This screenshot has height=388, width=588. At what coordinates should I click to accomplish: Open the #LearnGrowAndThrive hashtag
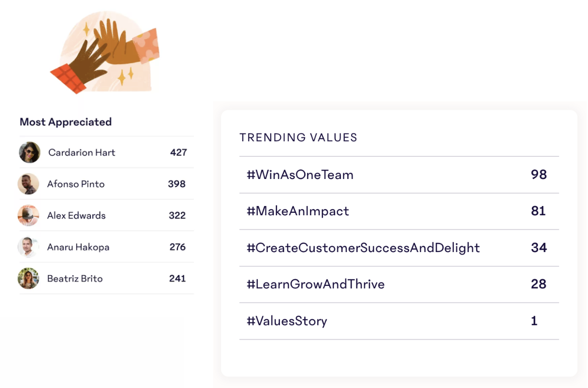tap(316, 284)
